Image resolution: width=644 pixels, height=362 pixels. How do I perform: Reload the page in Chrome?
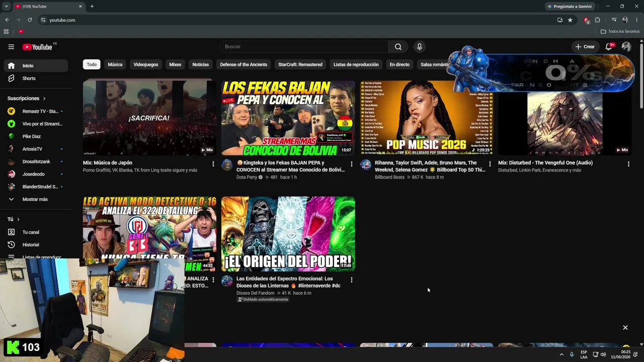click(x=30, y=20)
